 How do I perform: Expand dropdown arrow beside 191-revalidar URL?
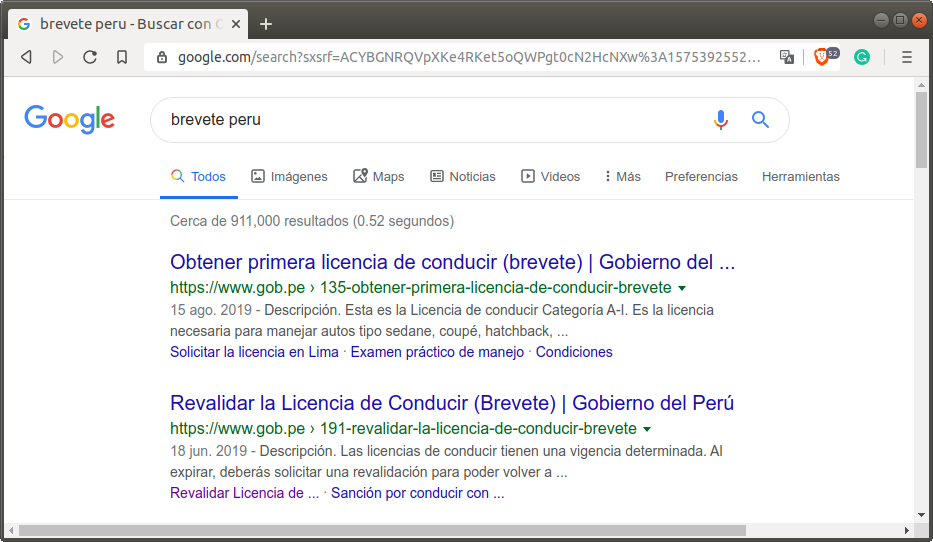point(647,429)
